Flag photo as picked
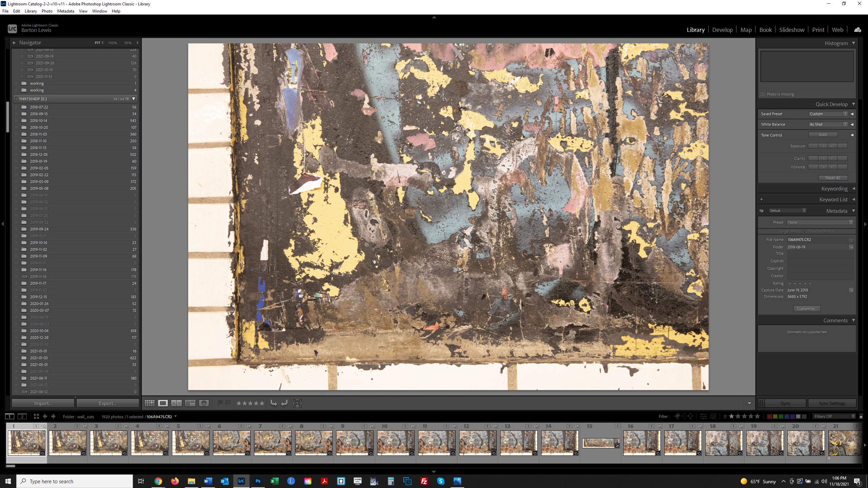Viewport: 868px width, 488px height. tap(220, 403)
